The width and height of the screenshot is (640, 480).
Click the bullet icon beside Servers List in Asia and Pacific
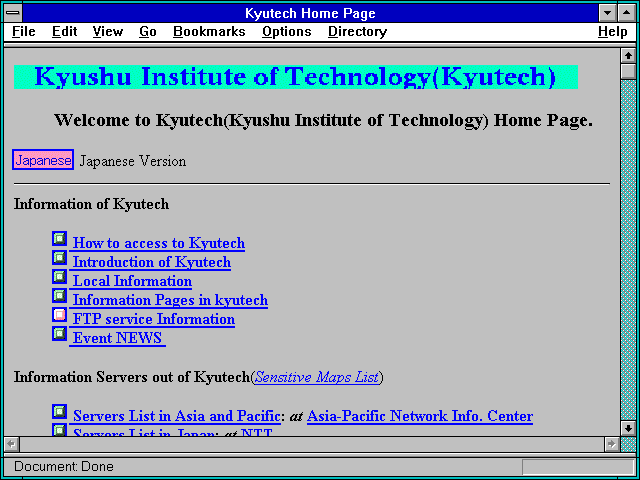[60, 411]
